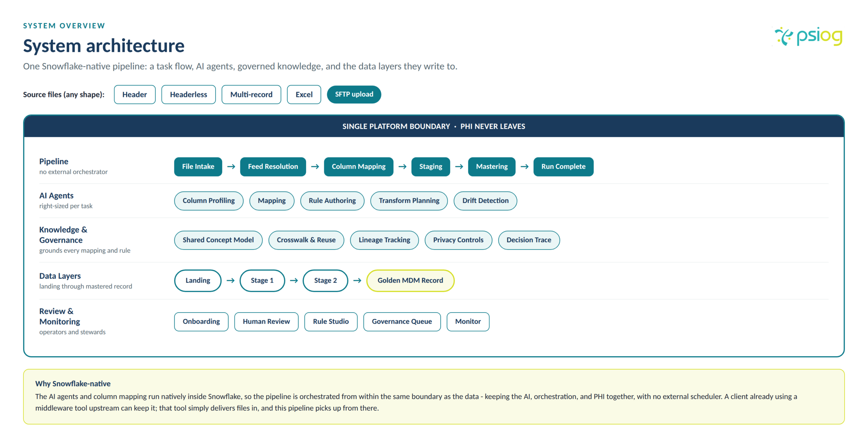The image size is (868, 447).
Task: Click the Single Platform Boundary banner text
Action: point(433,126)
